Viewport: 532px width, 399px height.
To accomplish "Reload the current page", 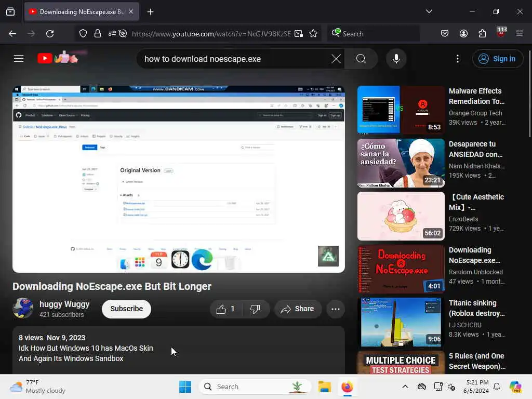I will [x=50, y=34].
